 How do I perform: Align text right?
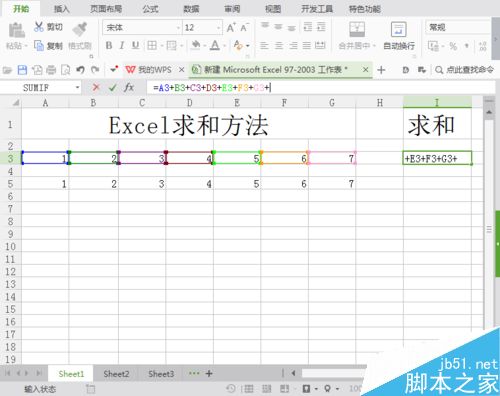[x=293, y=45]
